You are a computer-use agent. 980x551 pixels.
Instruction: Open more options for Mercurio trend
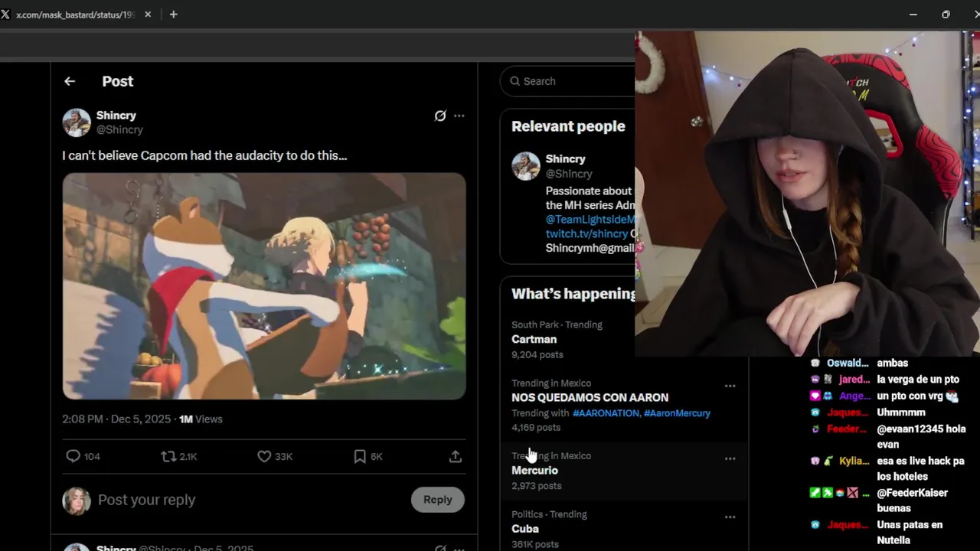pyautogui.click(x=730, y=458)
